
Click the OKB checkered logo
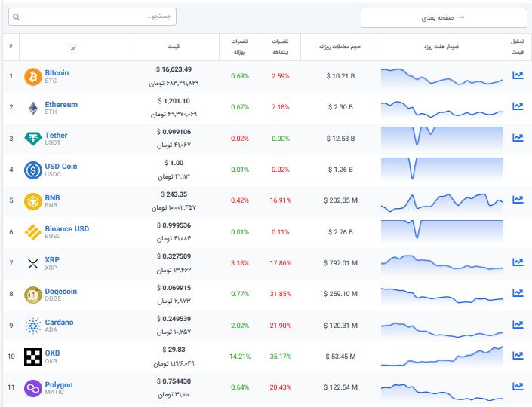[x=33, y=357]
